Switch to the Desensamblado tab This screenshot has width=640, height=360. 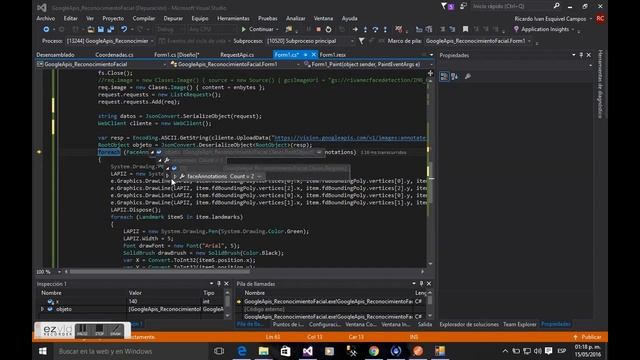click(x=55, y=55)
